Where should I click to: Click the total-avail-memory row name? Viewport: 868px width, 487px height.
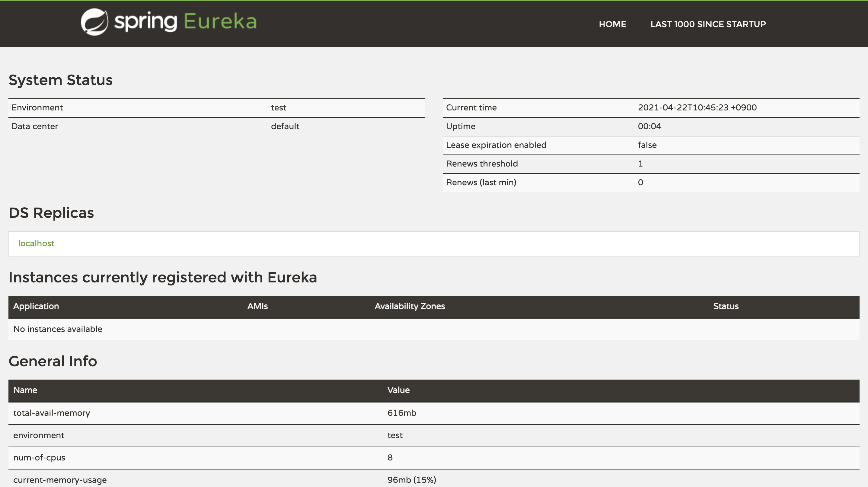coord(52,413)
